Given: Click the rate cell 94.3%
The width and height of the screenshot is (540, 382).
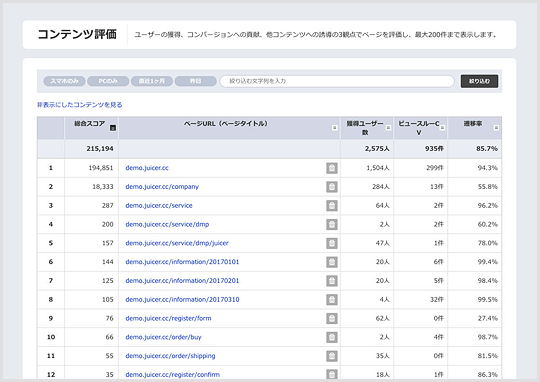Looking at the screenshot, I should click(x=488, y=168).
